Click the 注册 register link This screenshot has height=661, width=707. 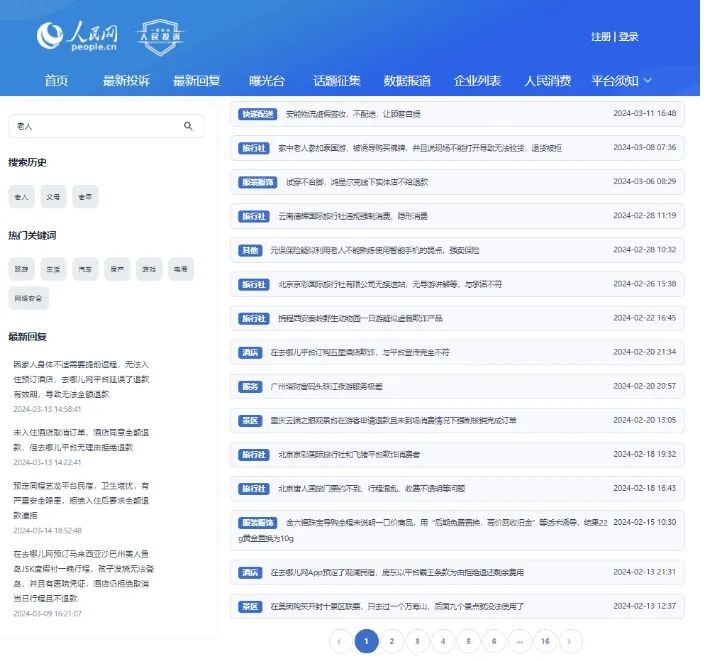coord(601,37)
